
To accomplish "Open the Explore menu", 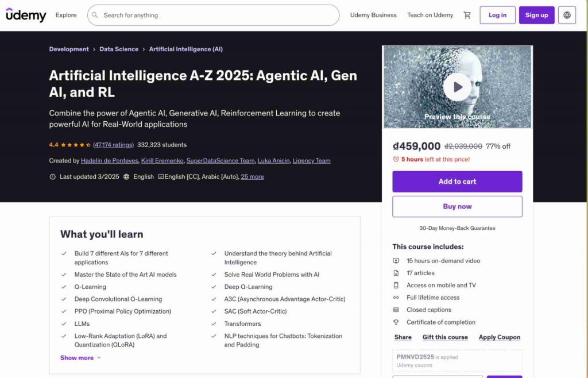I will pyautogui.click(x=66, y=16).
